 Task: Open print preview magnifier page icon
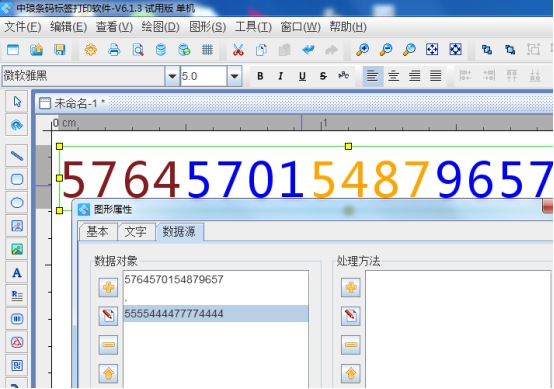pos(138,49)
